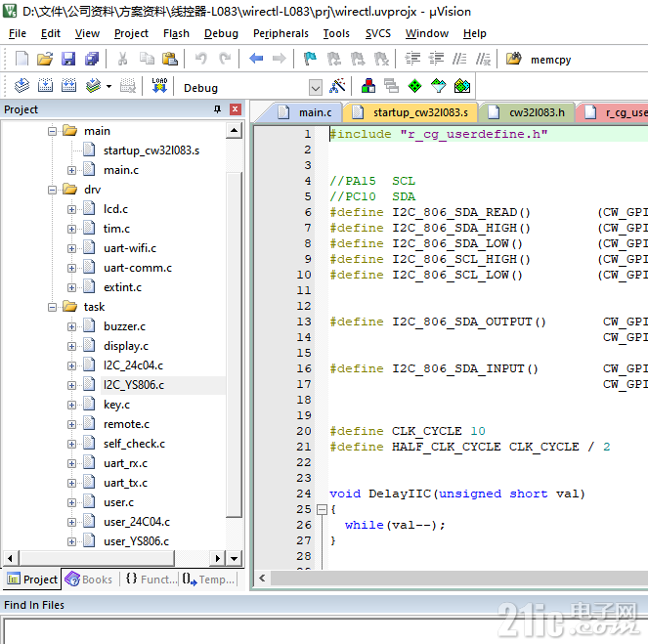
Task: Create a new file with the New icon
Action: tap(22, 59)
